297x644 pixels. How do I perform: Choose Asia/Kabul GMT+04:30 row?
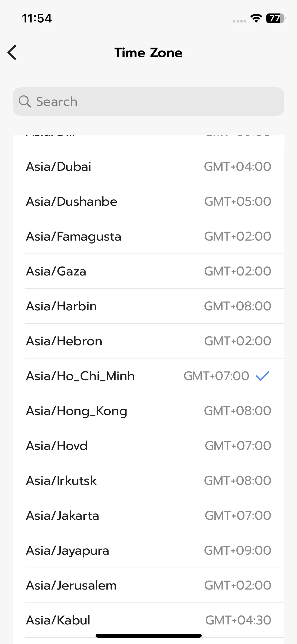pos(148,620)
